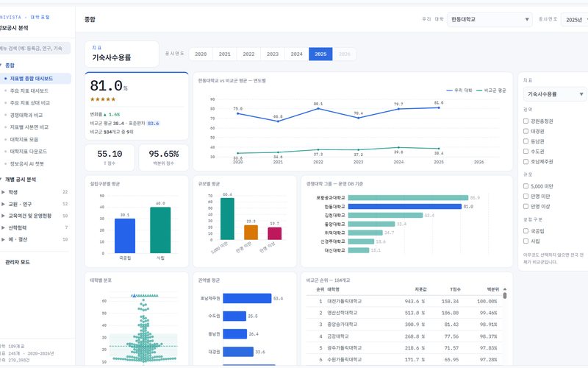
Task: Select the 2023 year tab
Action: click(x=273, y=54)
